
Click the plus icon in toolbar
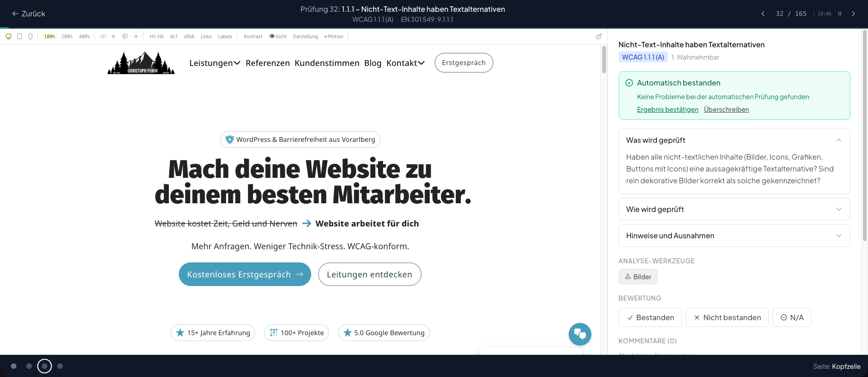pos(136,36)
